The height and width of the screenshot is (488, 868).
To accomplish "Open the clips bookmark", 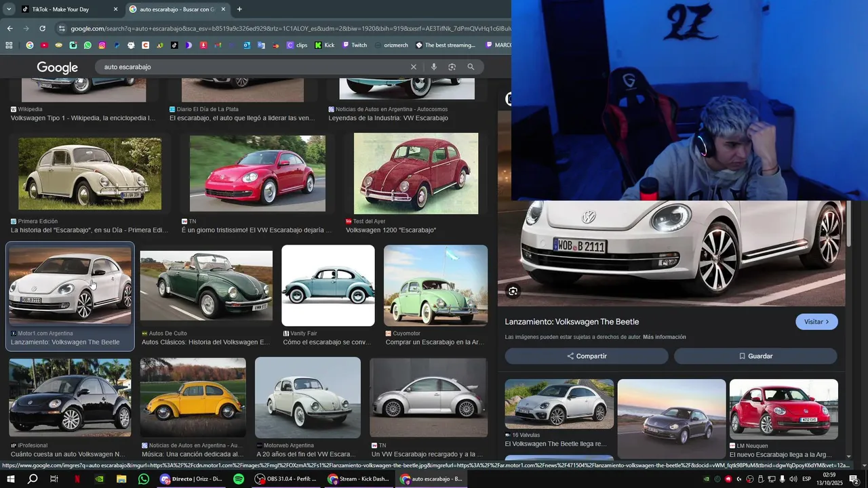I will [297, 45].
